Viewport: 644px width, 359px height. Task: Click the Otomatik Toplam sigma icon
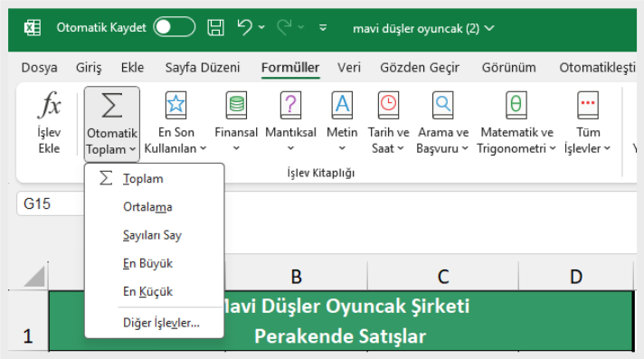[112, 105]
